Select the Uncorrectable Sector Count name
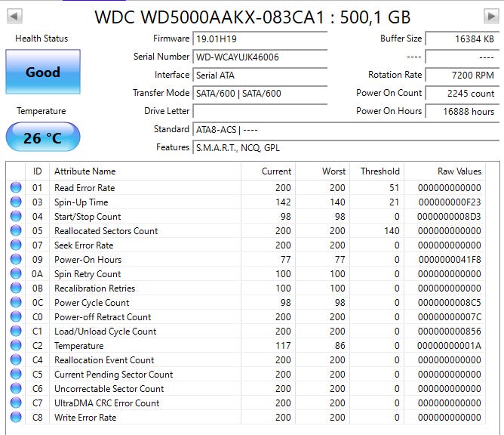504x435 pixels. tap(109, 389)
